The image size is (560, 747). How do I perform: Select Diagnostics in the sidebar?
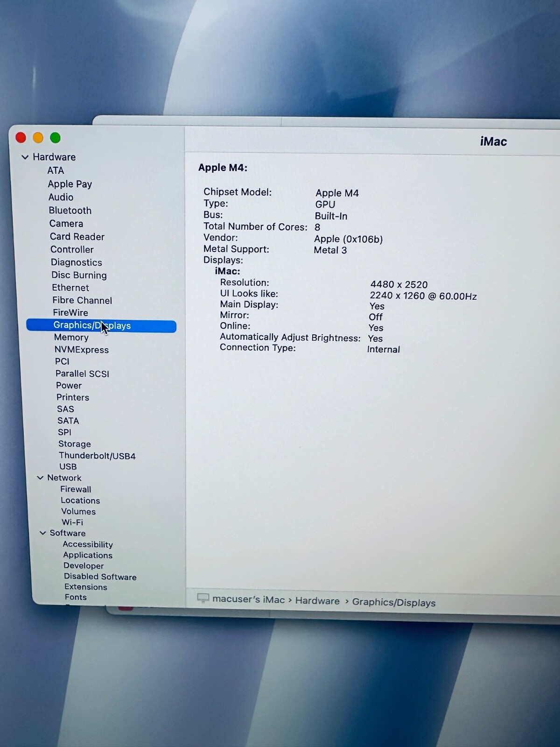77,262
